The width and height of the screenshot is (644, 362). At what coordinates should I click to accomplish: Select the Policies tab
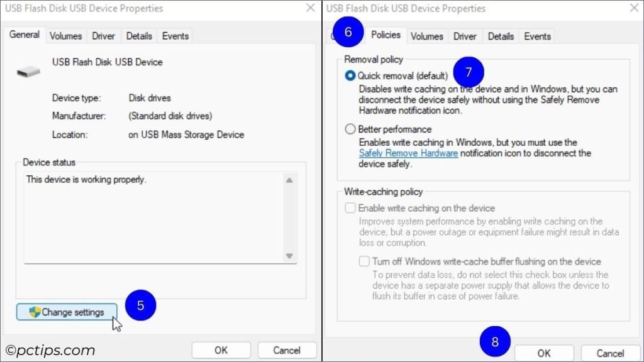pos(386,35)
